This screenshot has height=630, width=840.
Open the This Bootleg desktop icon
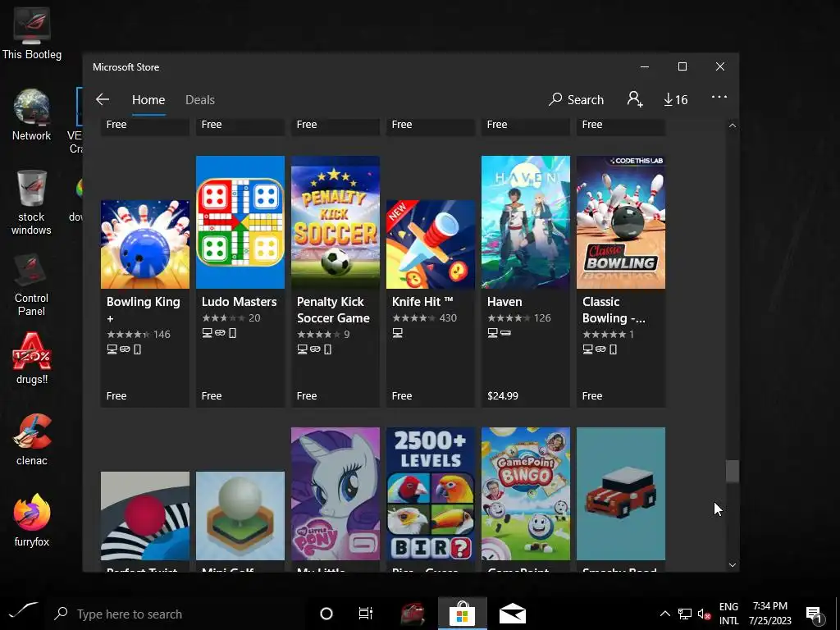click(x=32, y=33)
